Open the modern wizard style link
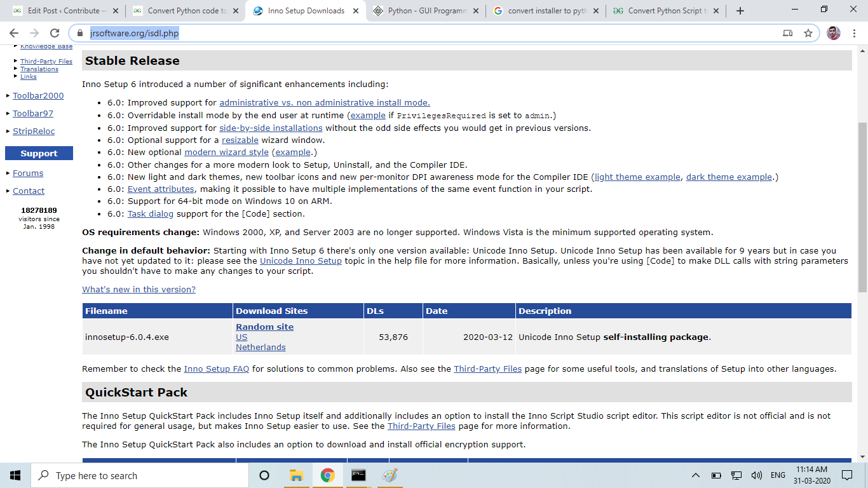 pyautogui.click(x=226, y=152)
